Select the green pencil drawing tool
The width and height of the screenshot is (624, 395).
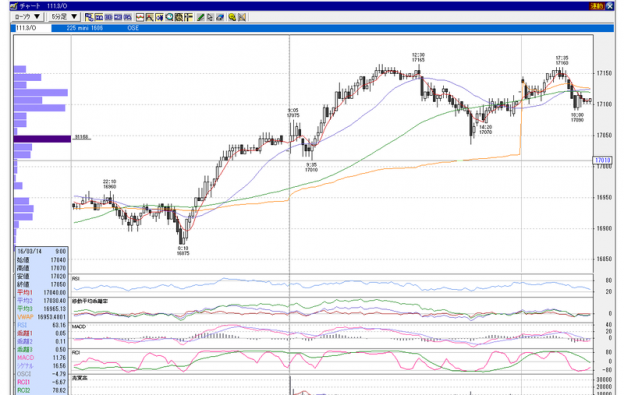click(x=200, y=17)
